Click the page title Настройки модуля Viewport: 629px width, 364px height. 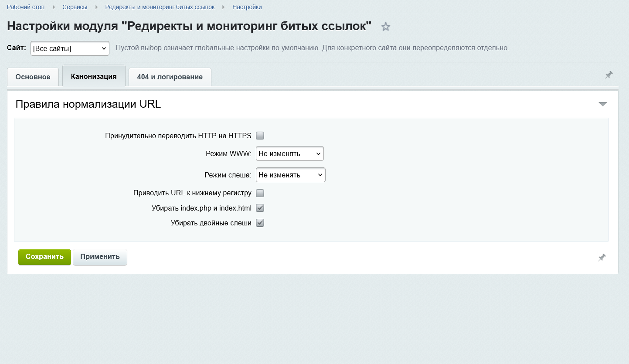(189, 26)
